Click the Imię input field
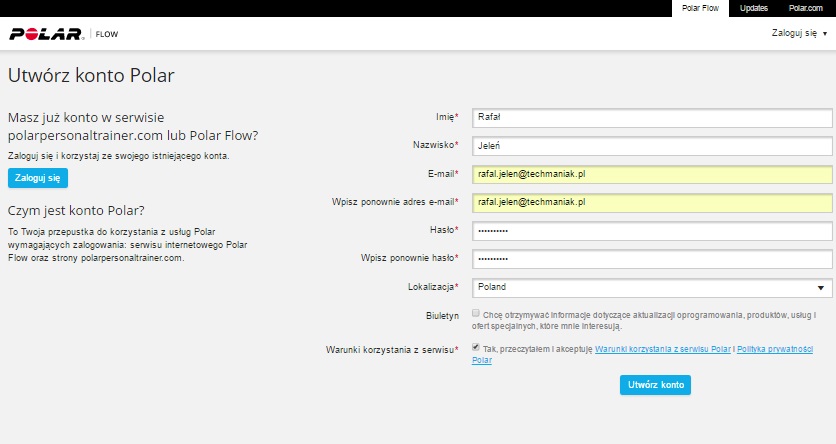 [652, 117]
